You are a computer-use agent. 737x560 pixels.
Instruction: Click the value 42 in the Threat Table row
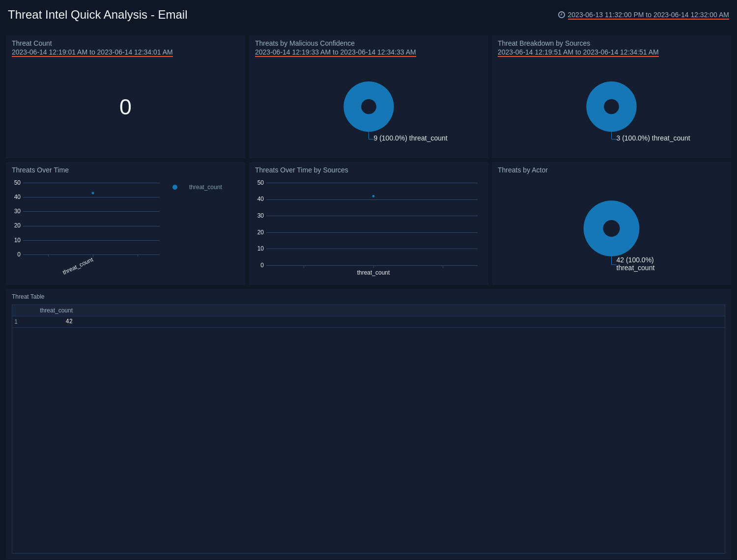click(x=69, y=321)
